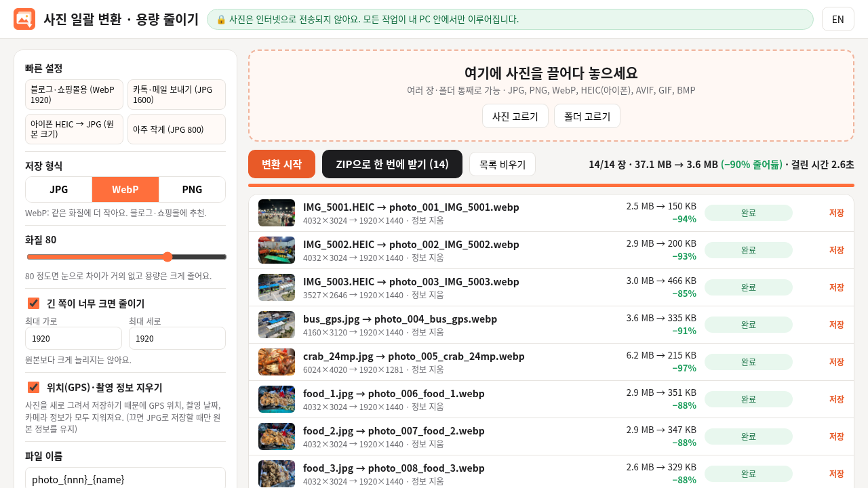This screenshot has height=488, width=868.
Task: Save the converted IMG_5003 file via 저장
Action: tap(837, 287)
